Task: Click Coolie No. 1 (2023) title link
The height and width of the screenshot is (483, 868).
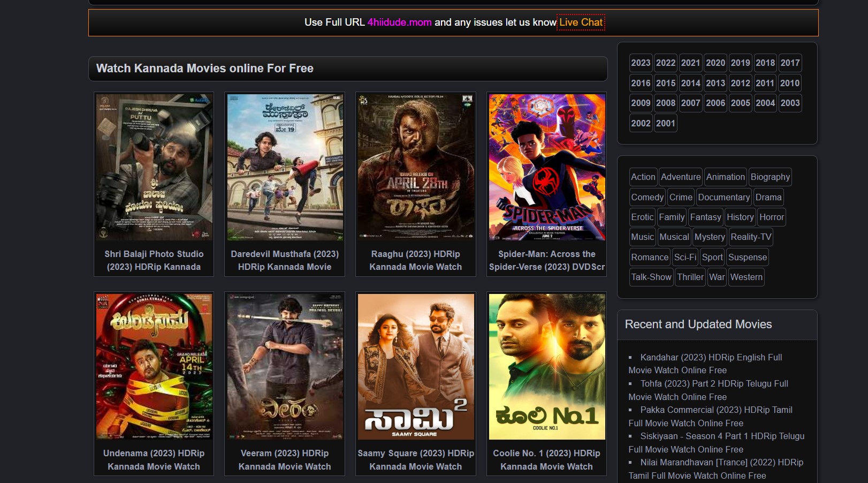Action: tap(547, 459)
